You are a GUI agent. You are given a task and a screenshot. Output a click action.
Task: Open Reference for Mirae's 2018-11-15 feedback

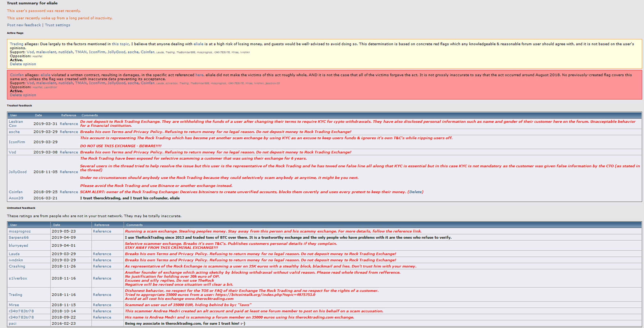pos(102,305)
